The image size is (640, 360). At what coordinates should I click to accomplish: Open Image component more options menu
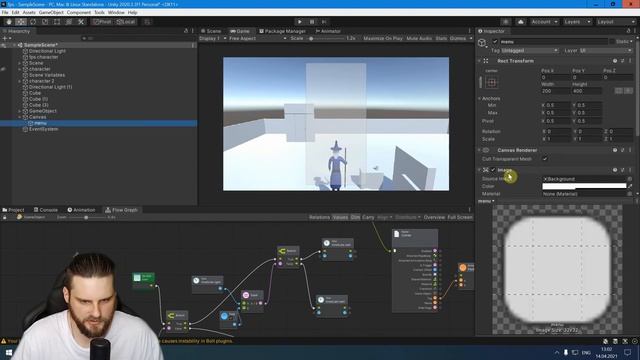(630, 170)
